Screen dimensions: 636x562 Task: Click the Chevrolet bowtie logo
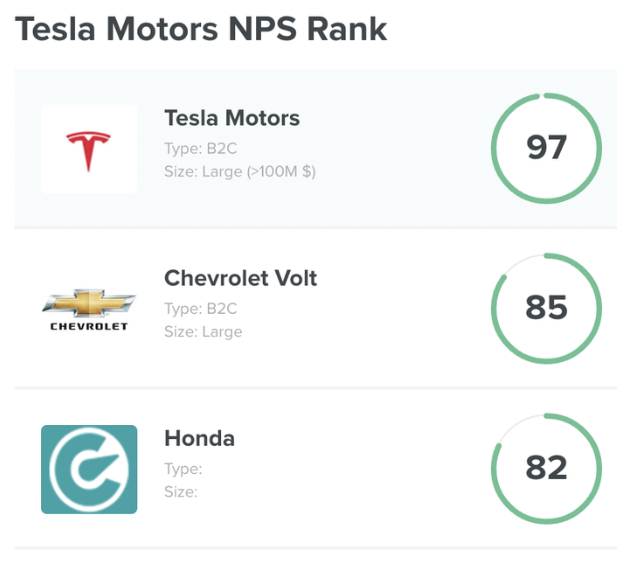click(x=89, y=303)
